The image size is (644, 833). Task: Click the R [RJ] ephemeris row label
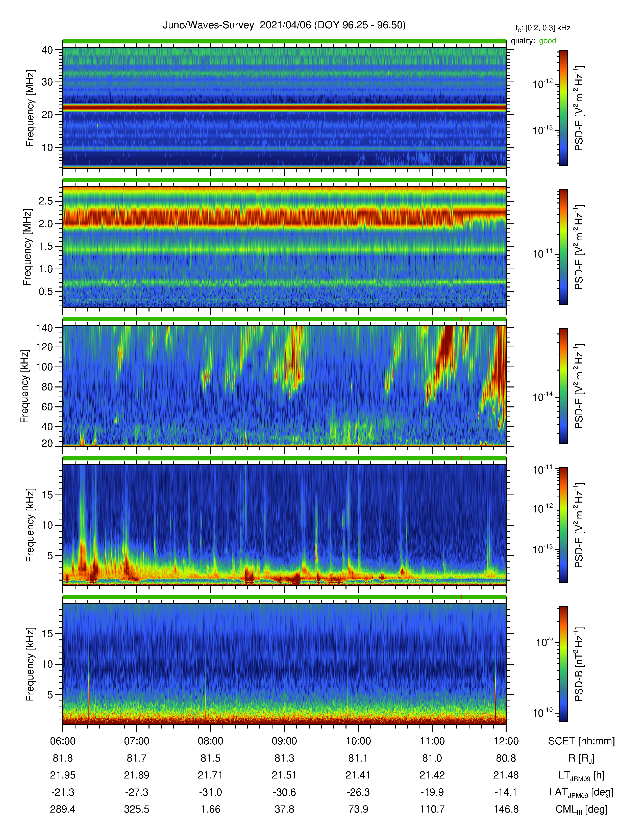coord(581,758)
